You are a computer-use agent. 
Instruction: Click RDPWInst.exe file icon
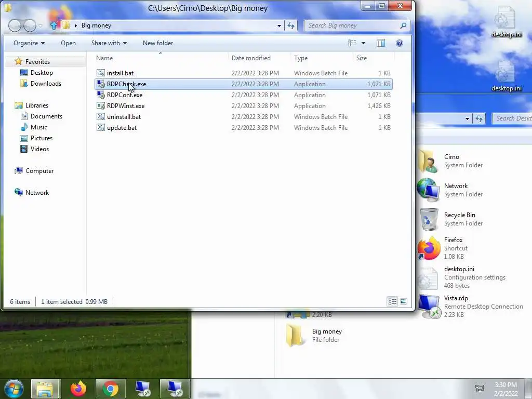[100, 105]
